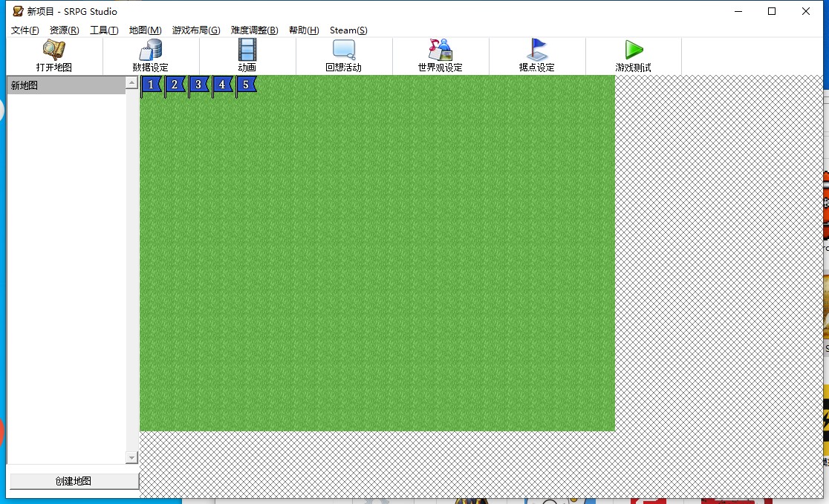Open the 游戏布局(G) menu
Viewport: 829px width, 504px height.
(x=196, y=30)
